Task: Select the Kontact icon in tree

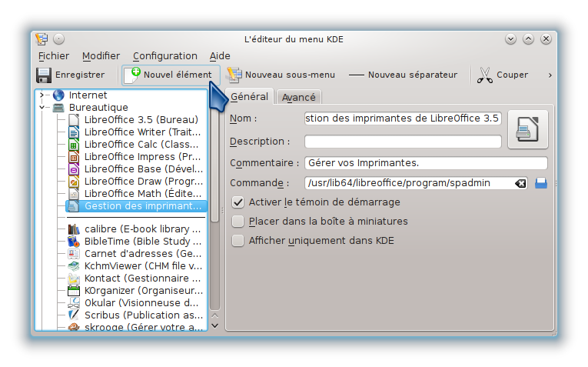Action: (x=74, y=279)
